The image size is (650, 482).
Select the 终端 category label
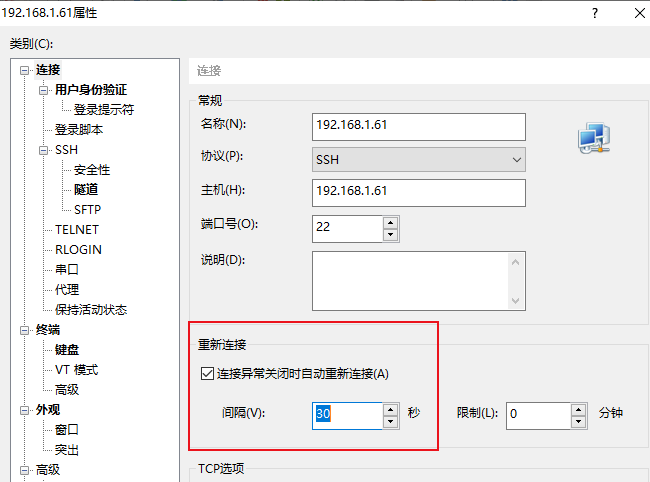pyautogui.click(x=48, y=329)
